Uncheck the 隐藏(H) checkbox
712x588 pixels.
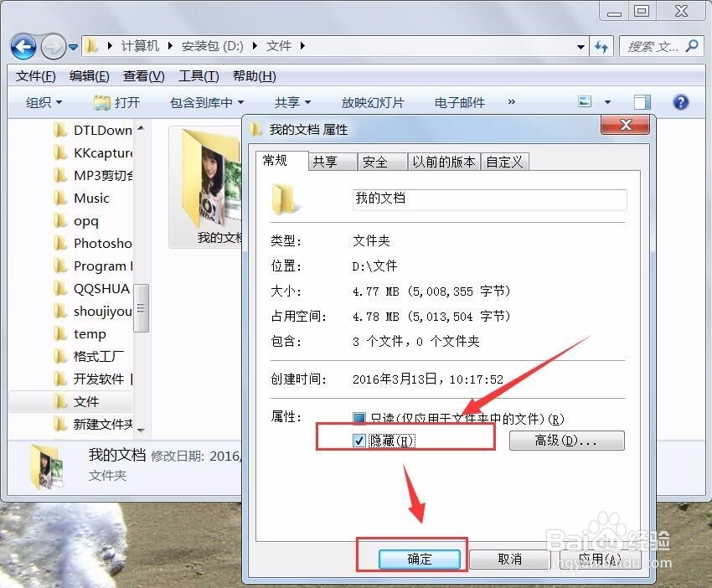pos(360,439)
